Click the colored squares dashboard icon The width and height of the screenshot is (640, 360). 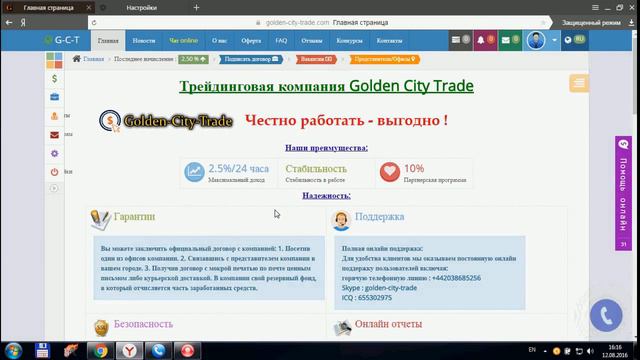[x=54, y=60]
